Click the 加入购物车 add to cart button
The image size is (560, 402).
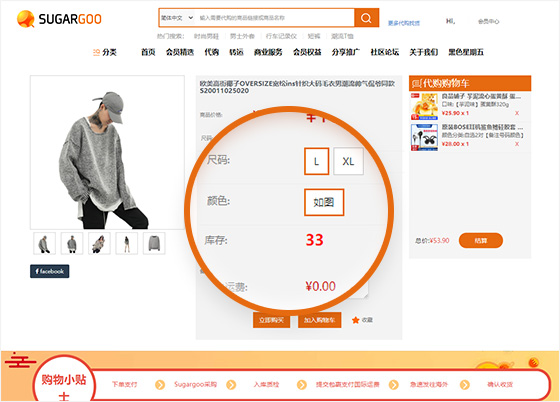(x=320, y=320)
